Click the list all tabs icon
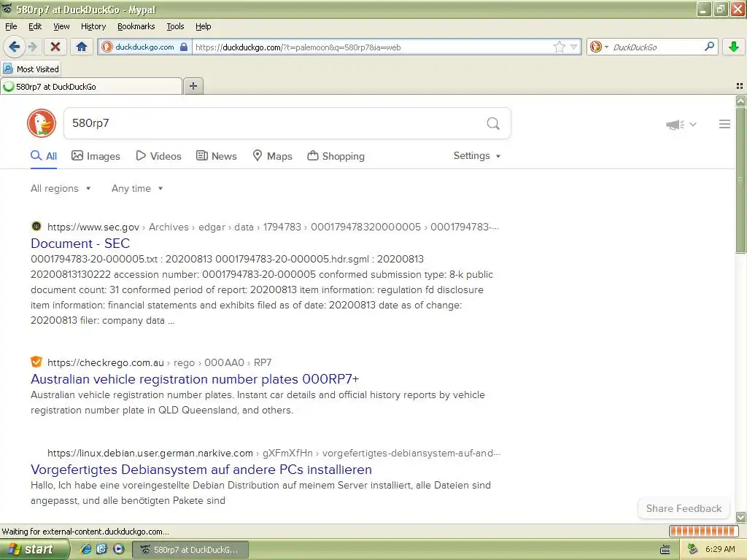The image size is (747, 560). click(740, 86)
